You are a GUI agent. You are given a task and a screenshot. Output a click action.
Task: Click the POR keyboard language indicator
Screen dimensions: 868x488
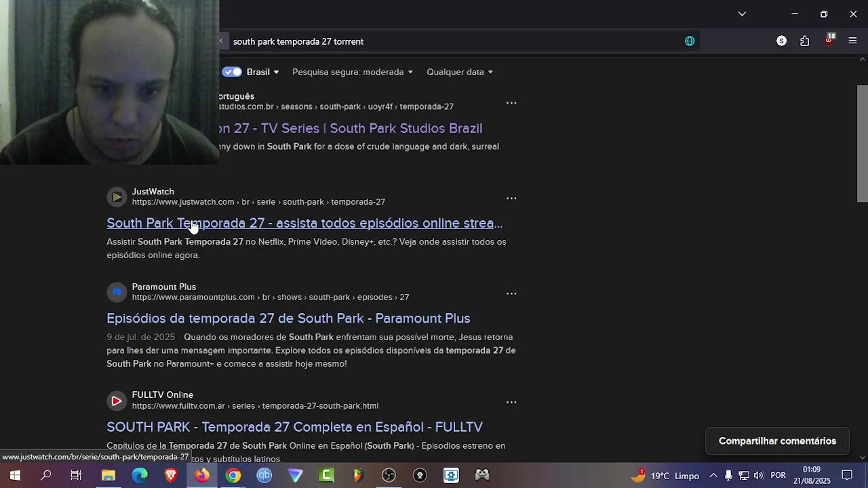(778, 476)
